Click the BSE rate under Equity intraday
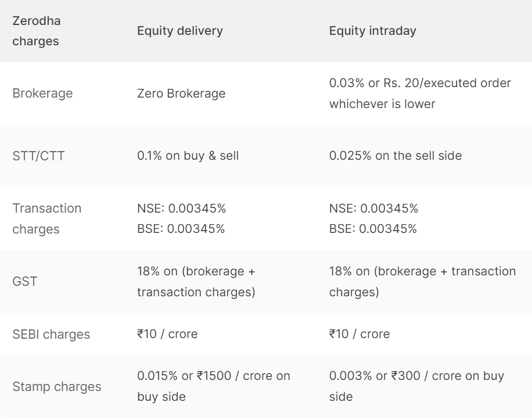The image size is (532, 420). (x=373, y=229)
